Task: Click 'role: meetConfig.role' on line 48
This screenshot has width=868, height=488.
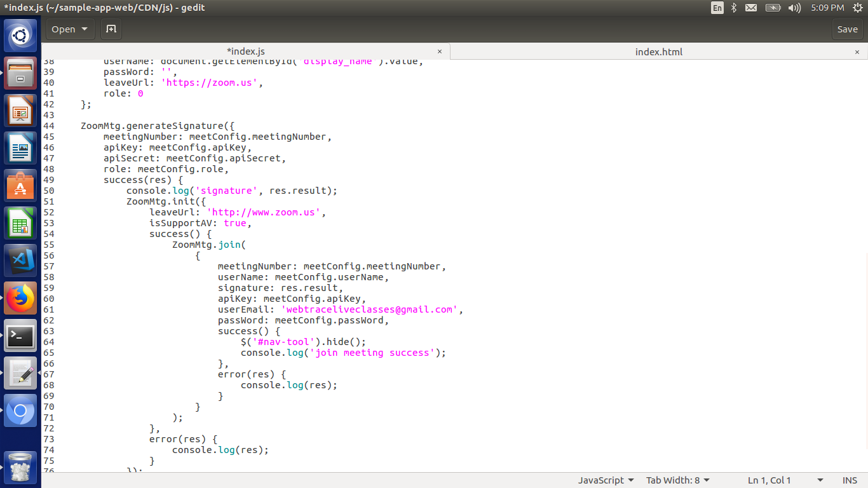Action: (x=163, y=169)
